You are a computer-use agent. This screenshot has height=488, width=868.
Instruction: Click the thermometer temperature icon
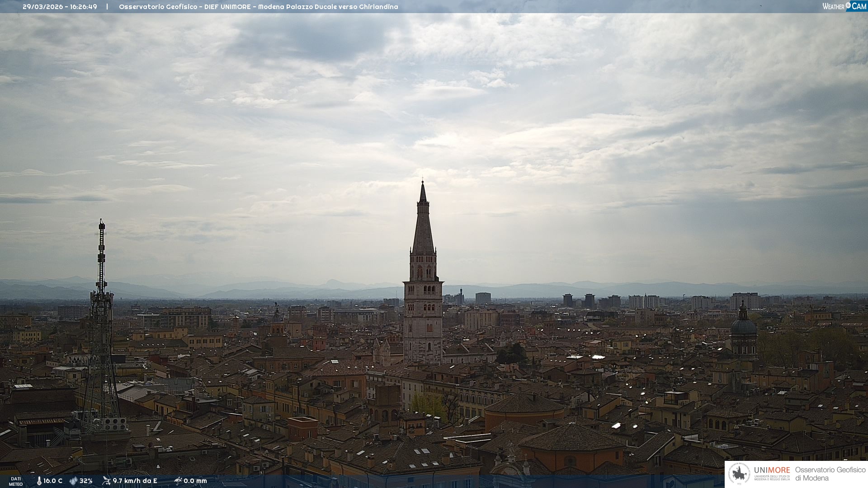[x=39, y=481]
